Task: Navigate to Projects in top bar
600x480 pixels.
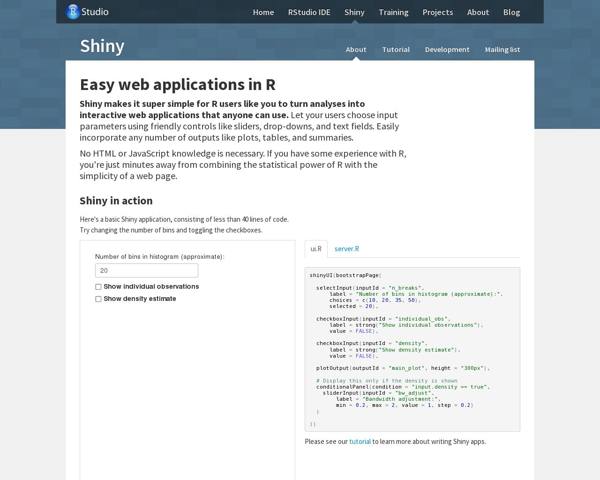Action: tap(437, 12)
